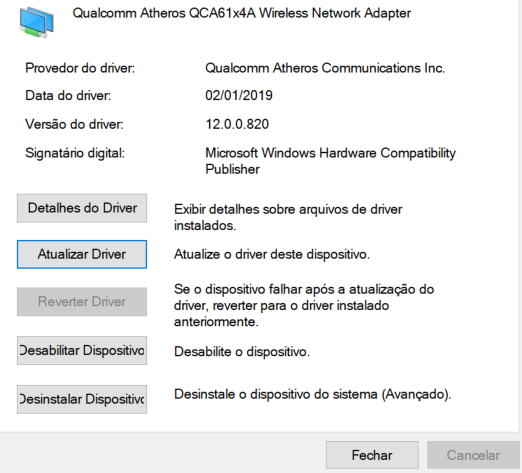Click the Qualcomm Atheros QCA61x4A adapter title
This screenshot has height=473, width=522.
point(242,13)
